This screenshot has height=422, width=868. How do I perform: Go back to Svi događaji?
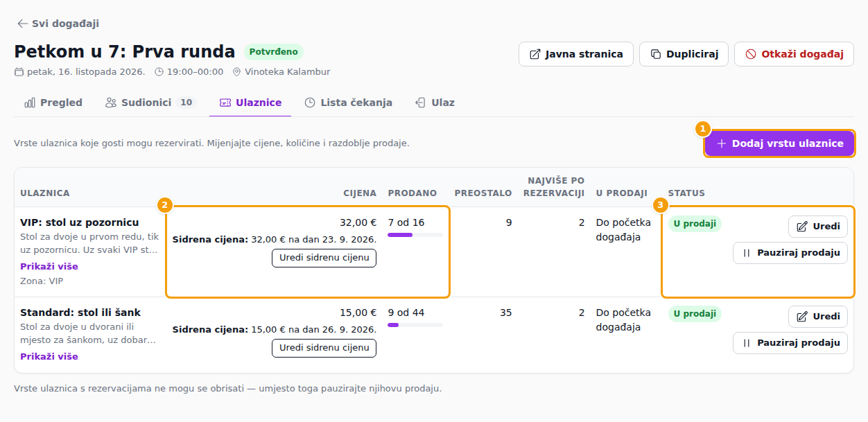coord(58,24)
